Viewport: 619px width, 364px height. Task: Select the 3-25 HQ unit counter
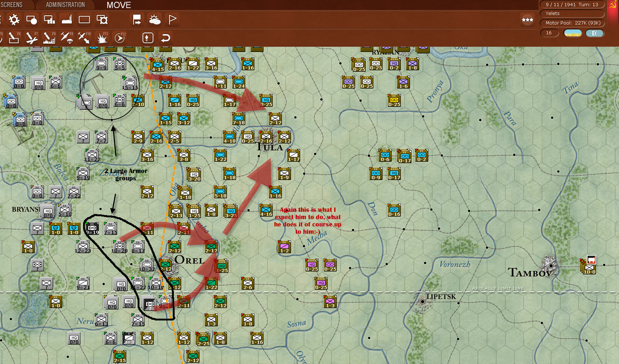(231, 211)
